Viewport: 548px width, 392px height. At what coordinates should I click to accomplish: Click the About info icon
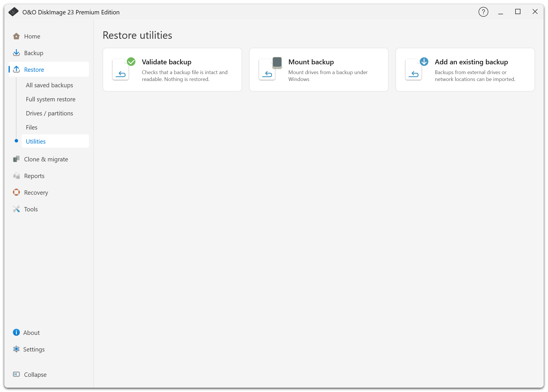click(16, 333)
